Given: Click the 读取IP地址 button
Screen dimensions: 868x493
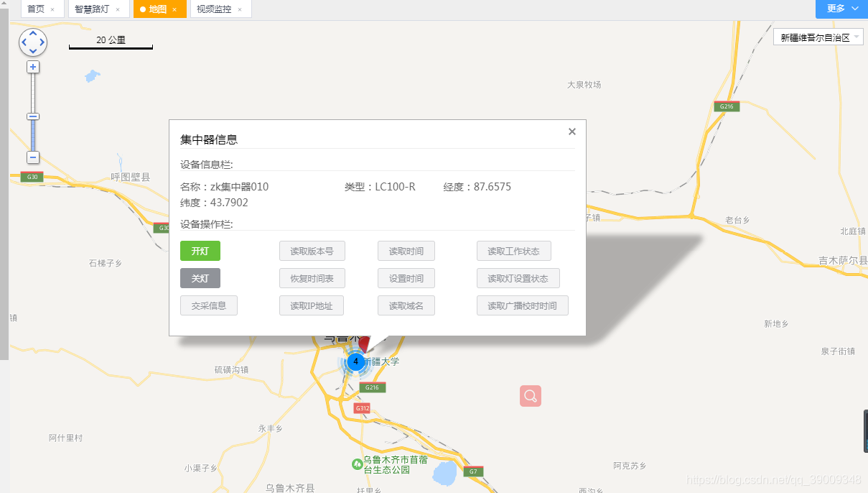Looking at the screenshot, I should coord(312,305).
